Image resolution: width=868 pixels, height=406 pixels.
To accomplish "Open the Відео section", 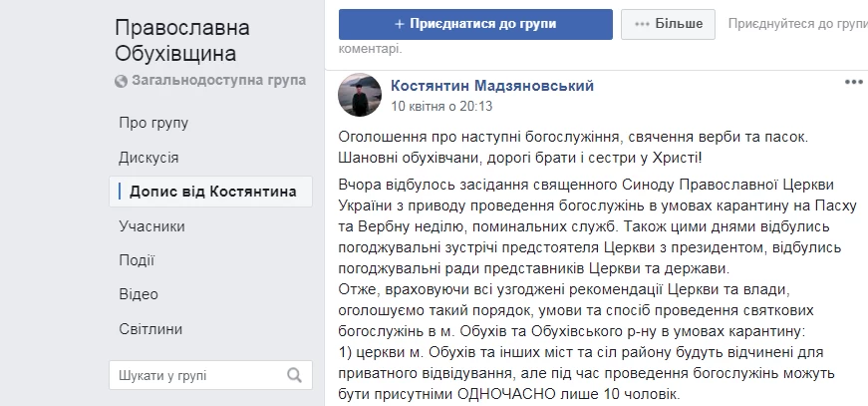I will point(139,294).
